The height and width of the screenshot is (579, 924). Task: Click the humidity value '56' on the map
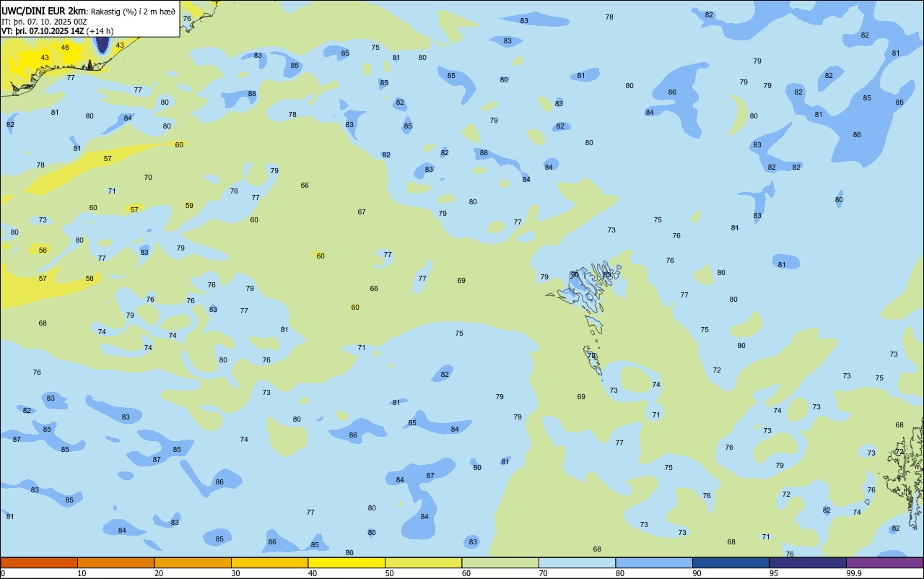pos(43,251)
